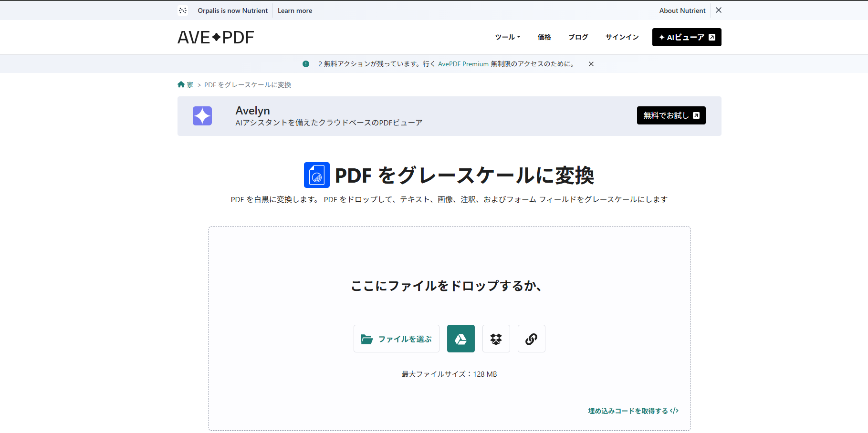Click the external arrow icon on 無料でお試し button

[696, 115]
